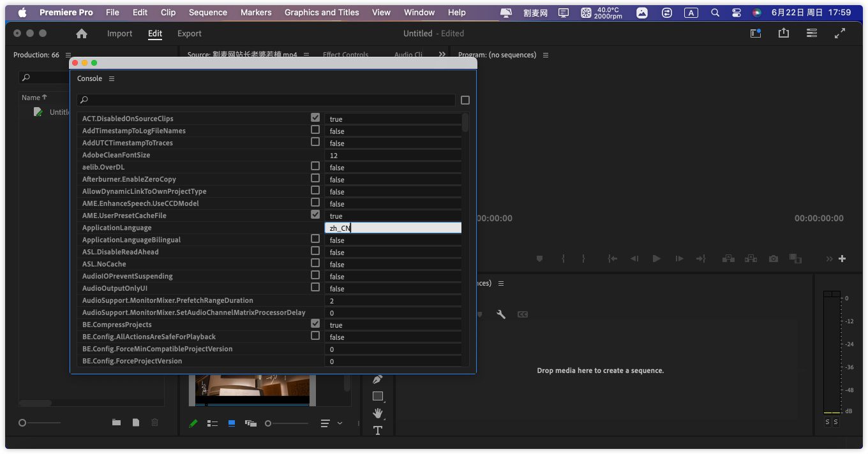Select the Type tool
The image size is (868, 454).
point(377,430)
